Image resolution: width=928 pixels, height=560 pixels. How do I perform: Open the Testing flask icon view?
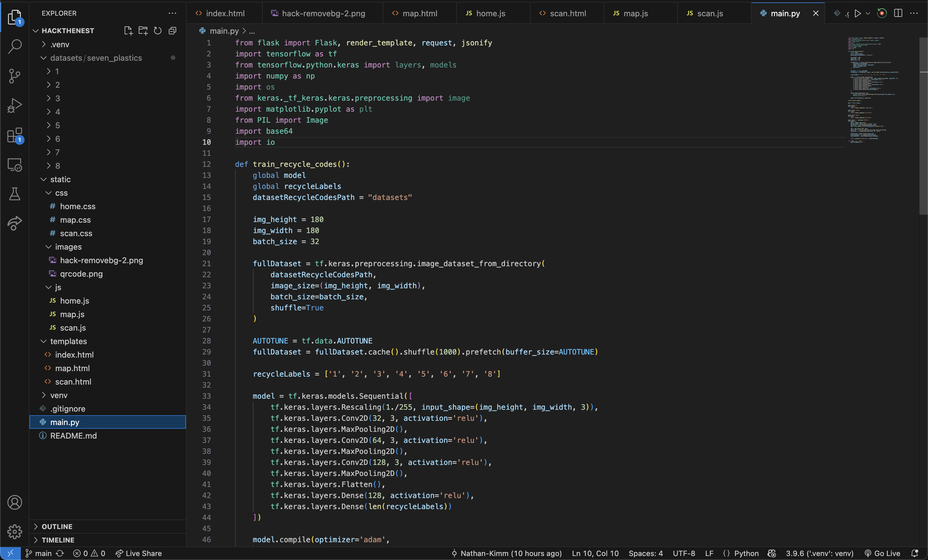14,194
